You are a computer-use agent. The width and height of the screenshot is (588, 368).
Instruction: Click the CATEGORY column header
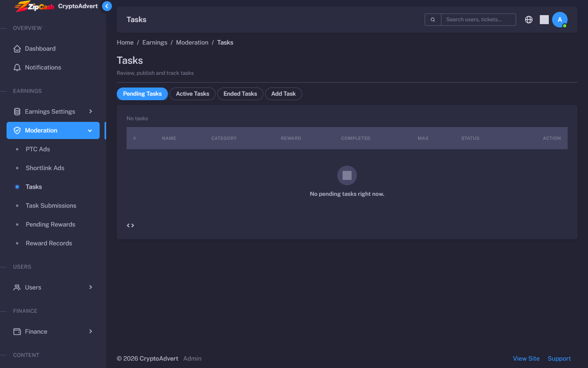click(224, 138)
